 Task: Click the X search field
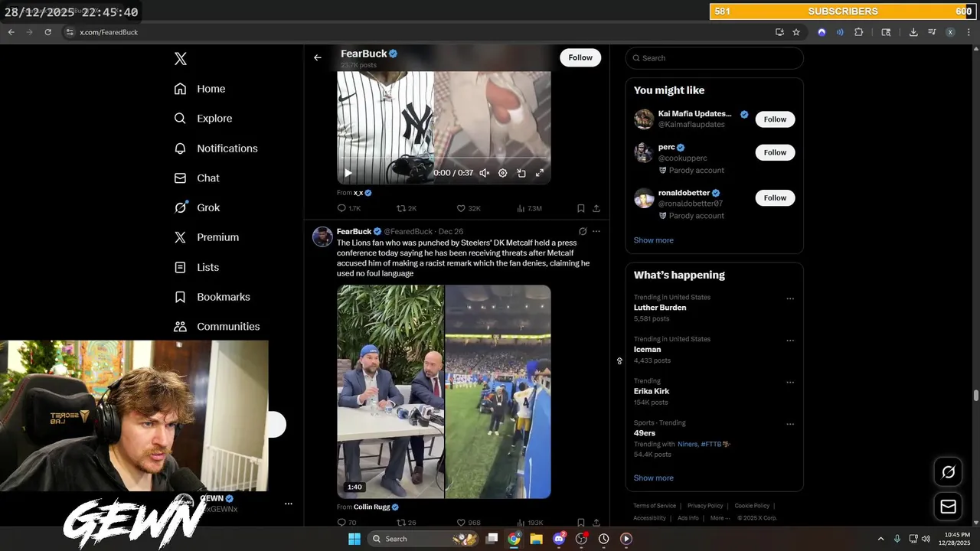tap(714, 58)
